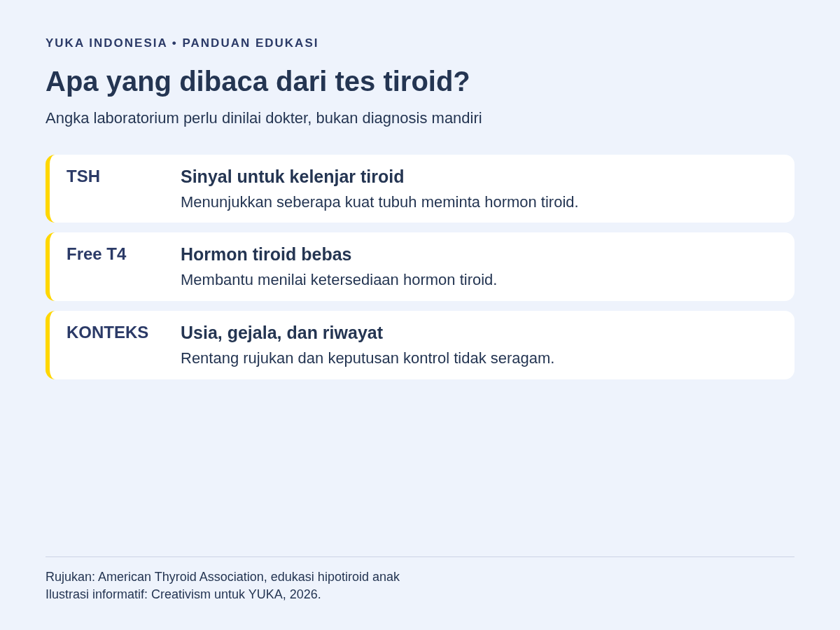Click the 'TSH' label
Screen dimensions: 840x630
83,176
